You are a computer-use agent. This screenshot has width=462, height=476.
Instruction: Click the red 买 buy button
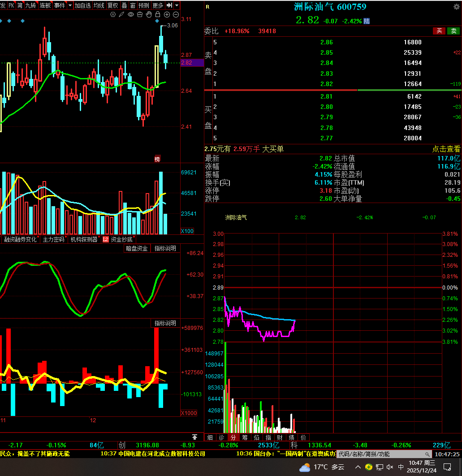pyautogui.click(x=439, y=30)
